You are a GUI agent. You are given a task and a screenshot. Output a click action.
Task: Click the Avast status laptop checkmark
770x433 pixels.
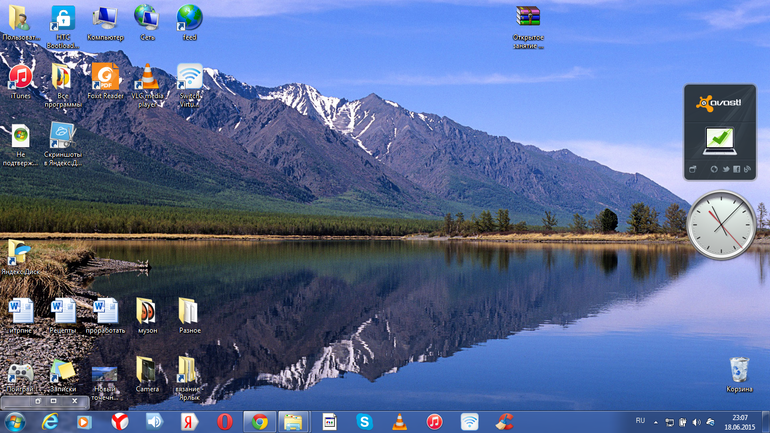(719, 138)
